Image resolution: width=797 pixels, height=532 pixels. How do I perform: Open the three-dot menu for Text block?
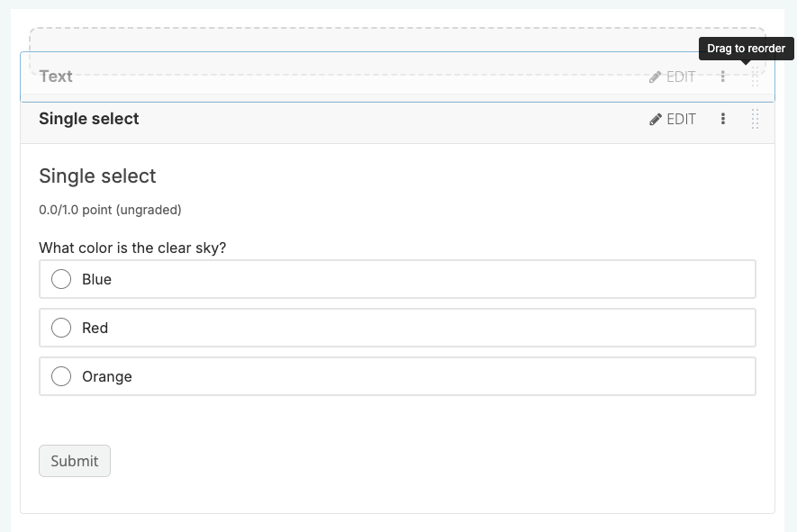click(x=723, y=77)
